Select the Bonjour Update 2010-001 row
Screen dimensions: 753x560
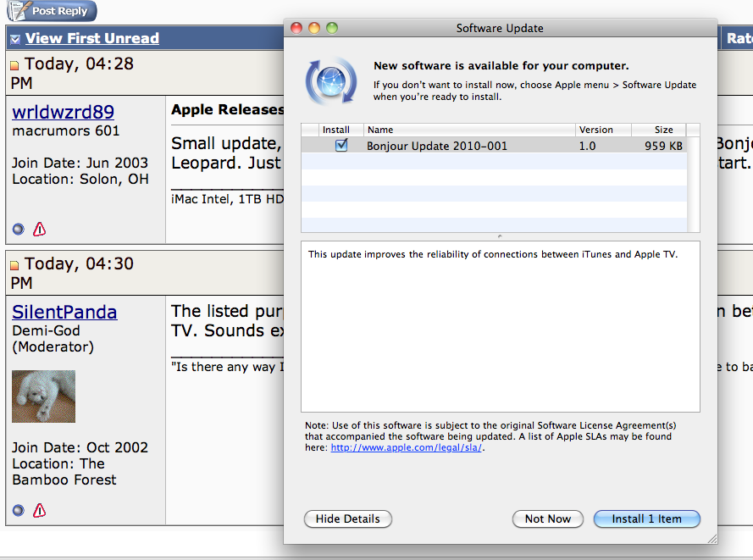(494, 146)
